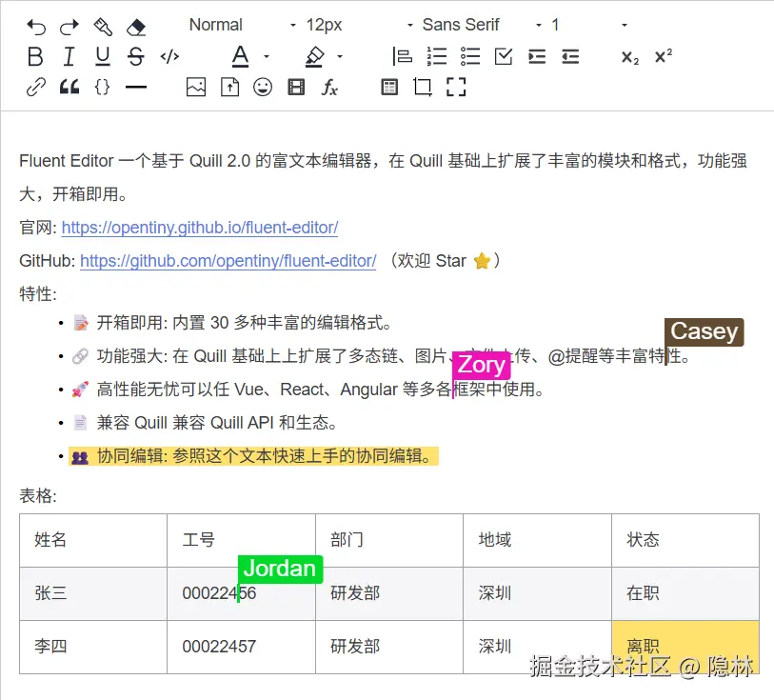Insert a video

pyautogui.click(x=296, y=87)
